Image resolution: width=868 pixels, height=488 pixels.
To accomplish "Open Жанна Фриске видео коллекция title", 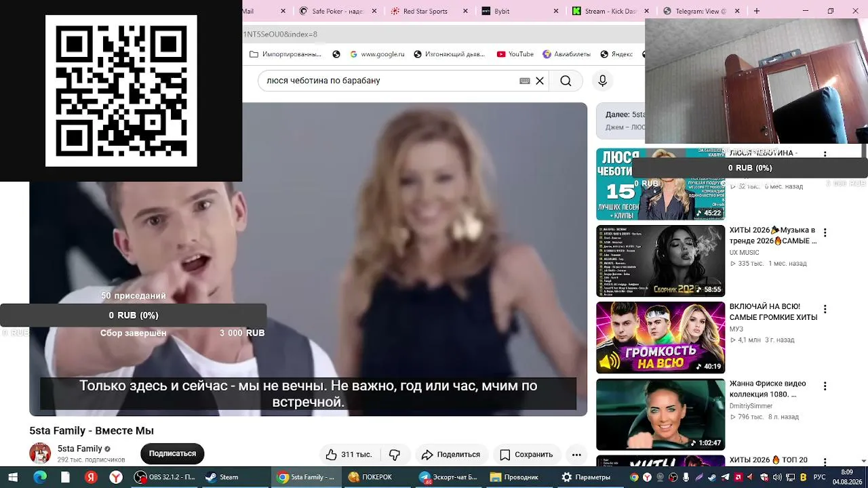I will click(768, 389).
